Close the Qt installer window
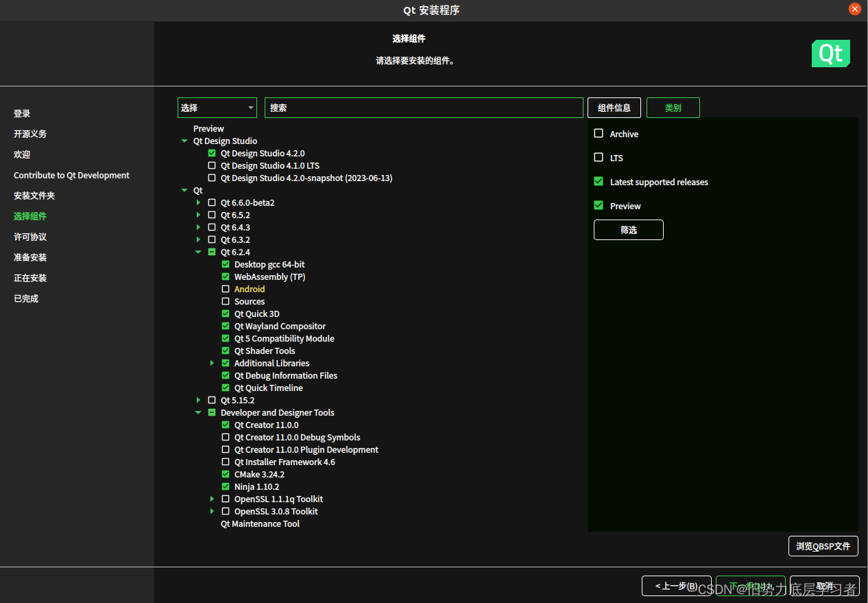868x603 pixels. (855, 9)
